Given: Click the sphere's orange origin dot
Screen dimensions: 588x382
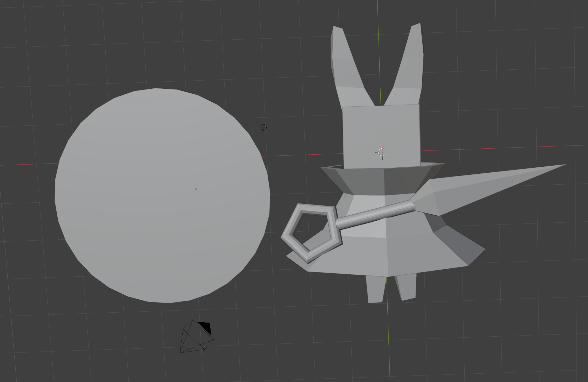Looking at the screenshot, I should (196, 189).
